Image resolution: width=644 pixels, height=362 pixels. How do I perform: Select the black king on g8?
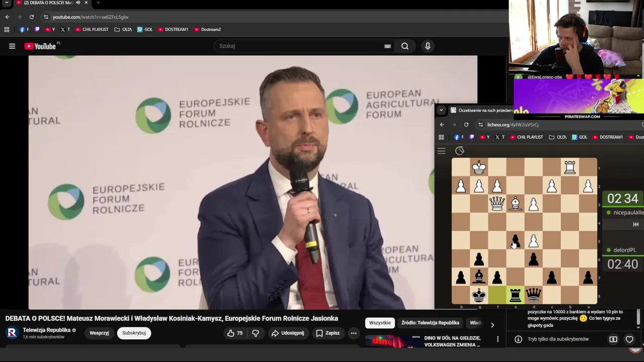(479, 295)
